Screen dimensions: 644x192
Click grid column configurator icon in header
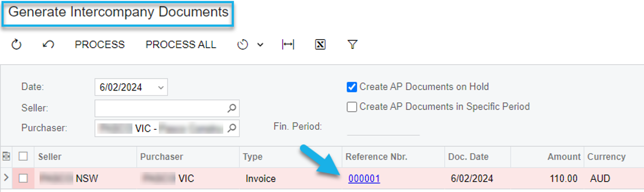tap(6, 157)
